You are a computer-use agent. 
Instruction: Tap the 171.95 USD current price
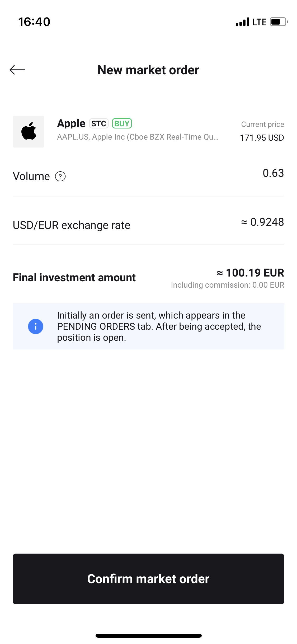262,138
